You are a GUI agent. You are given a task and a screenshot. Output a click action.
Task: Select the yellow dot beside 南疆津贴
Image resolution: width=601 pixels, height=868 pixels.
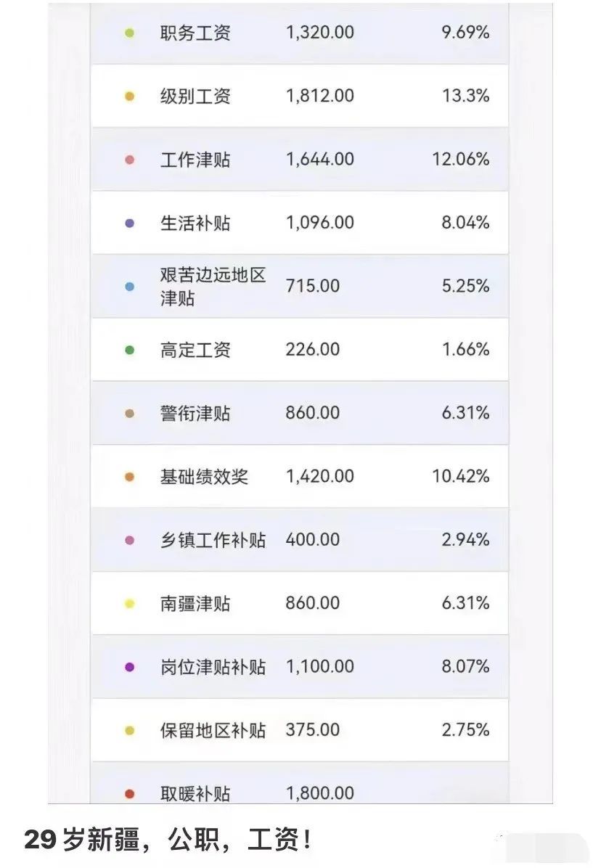point(130,604)
